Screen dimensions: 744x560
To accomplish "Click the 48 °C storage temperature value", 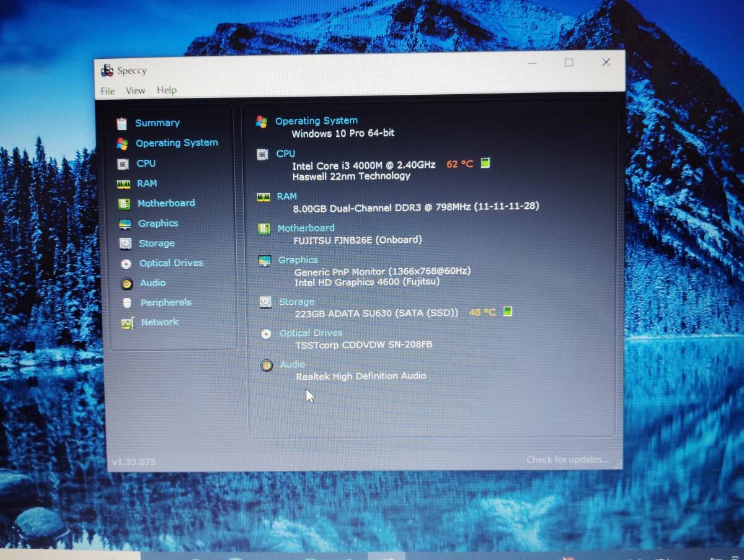I will click(x=482, y=312).
